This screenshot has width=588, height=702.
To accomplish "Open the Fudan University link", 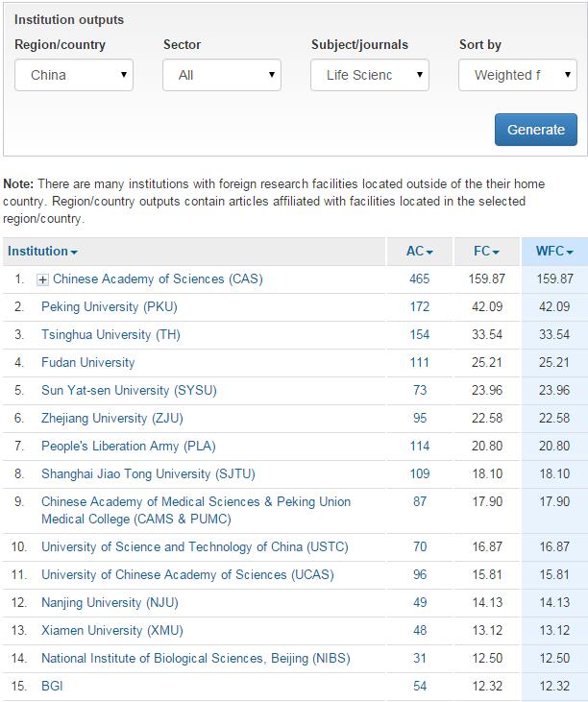I will 87,363.
